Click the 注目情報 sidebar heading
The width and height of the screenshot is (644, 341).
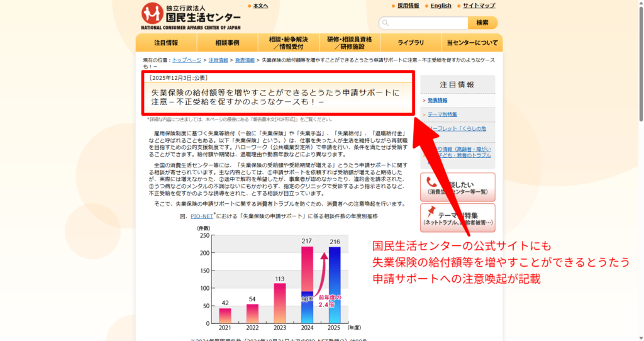457,85
